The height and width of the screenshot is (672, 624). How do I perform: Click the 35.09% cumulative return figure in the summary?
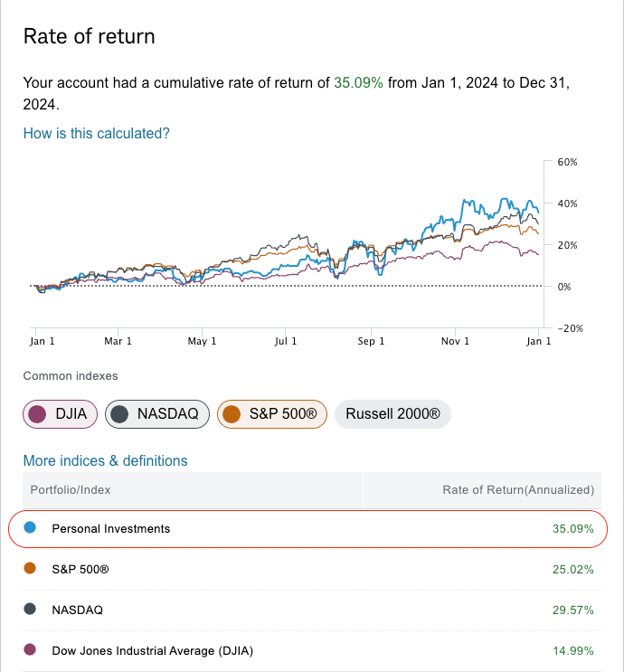[359, 82]
